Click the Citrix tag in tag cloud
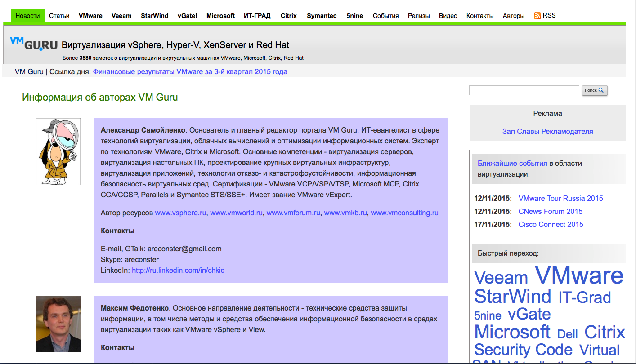 click(x=605, y=332)
